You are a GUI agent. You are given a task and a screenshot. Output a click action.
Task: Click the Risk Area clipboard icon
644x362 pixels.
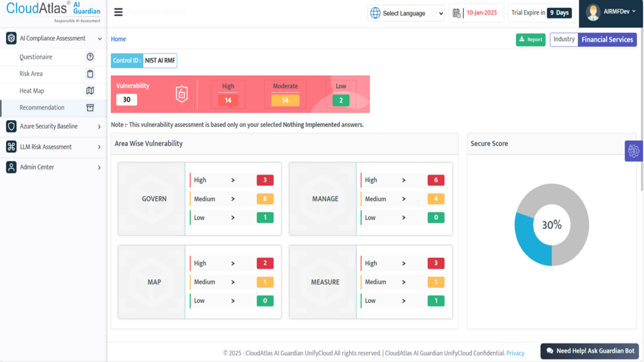point(90,74)
